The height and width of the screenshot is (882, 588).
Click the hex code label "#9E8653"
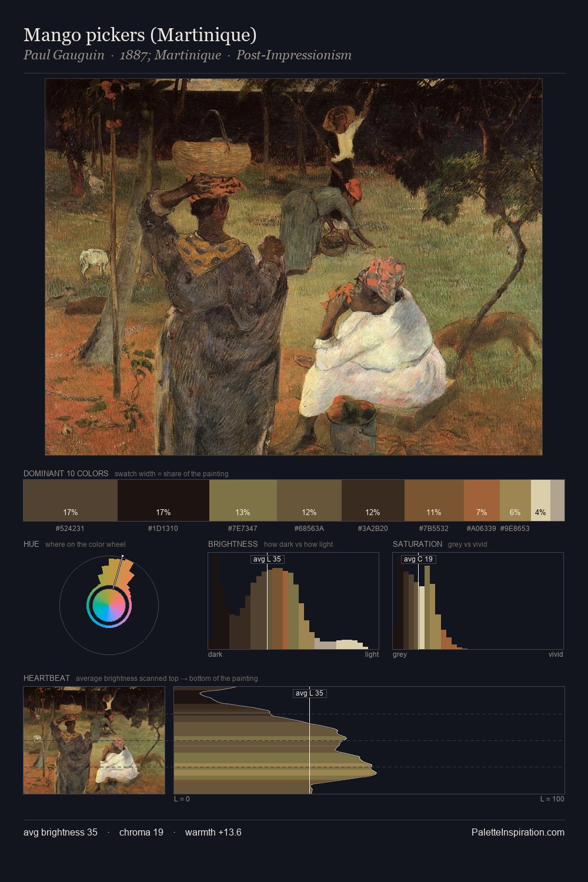coord(515,528)
